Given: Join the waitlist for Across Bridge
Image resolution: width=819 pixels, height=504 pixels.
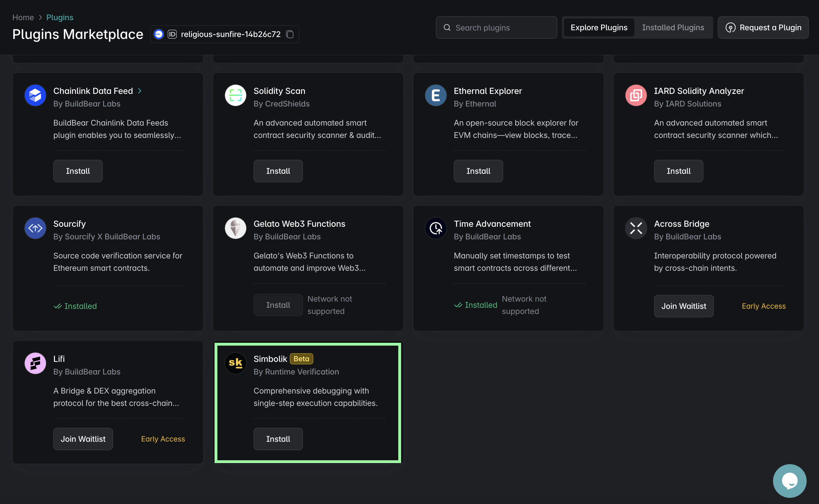Looking at the screenshot, I should tap(684, 306).
